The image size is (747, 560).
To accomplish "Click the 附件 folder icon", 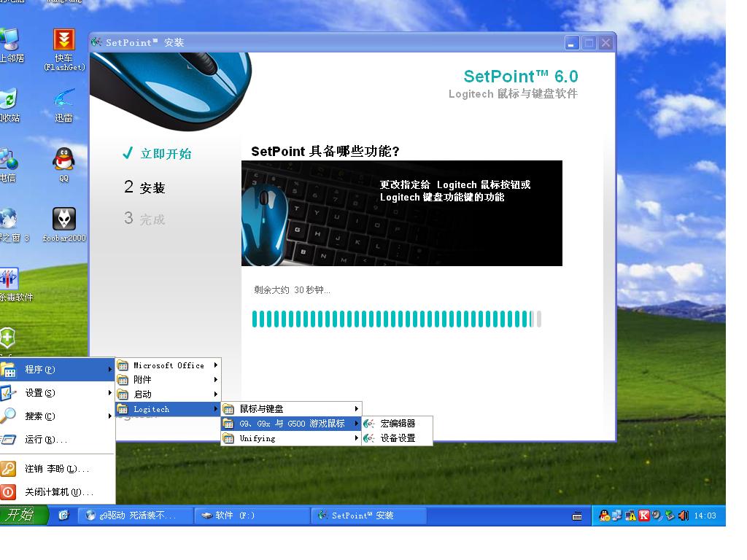I will 123,379.
